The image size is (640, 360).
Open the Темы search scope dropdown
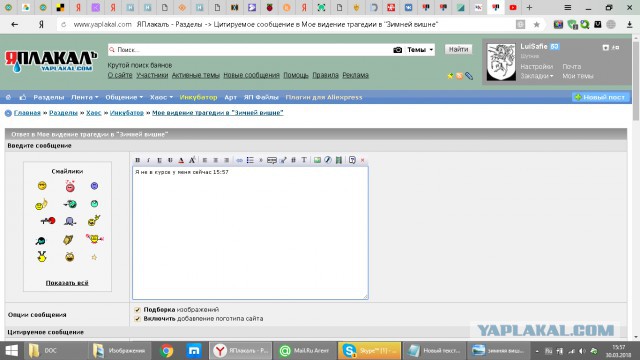click(x=420, y=50)
